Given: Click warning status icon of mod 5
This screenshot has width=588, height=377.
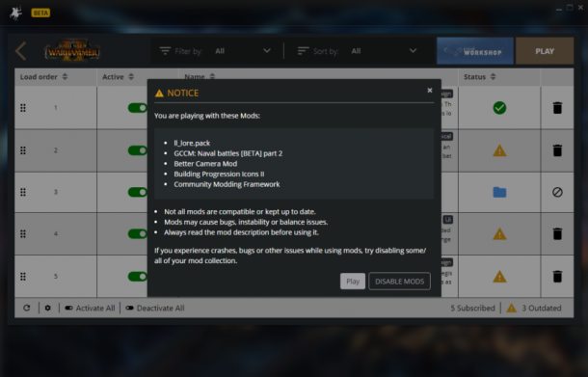Looking at the screenshot, I should click(x=499, y=277).
